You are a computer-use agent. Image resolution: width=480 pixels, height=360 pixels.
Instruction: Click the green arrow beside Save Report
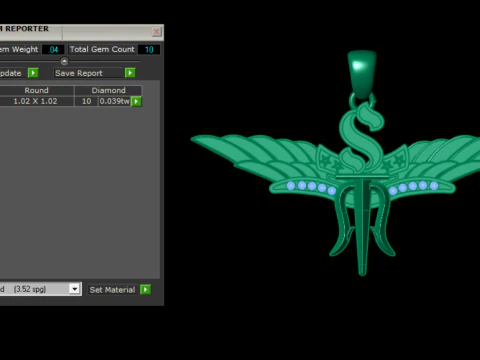click(x=130, y=73)
